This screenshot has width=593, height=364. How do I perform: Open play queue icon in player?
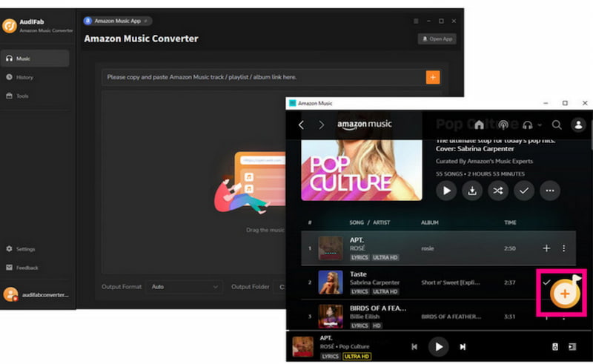(x=572, y=347)
